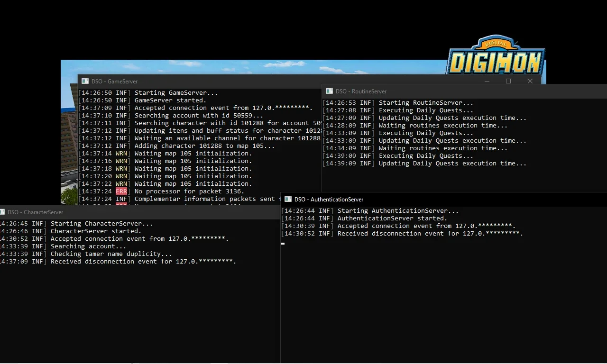Click the Digital Digimon logo
Viewport: 607px width, 364px height.
click(496, 56)
